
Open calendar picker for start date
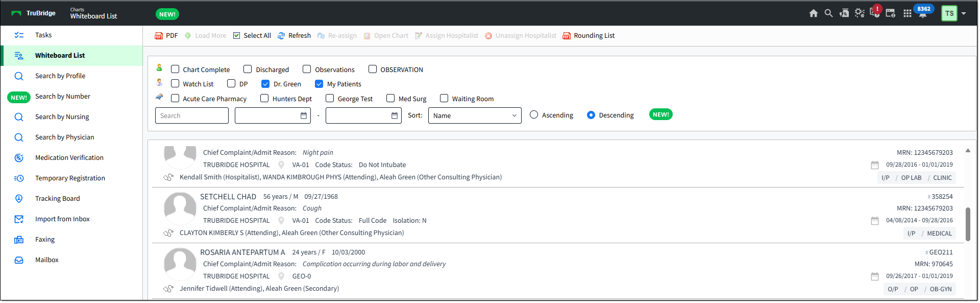point(304,116)
